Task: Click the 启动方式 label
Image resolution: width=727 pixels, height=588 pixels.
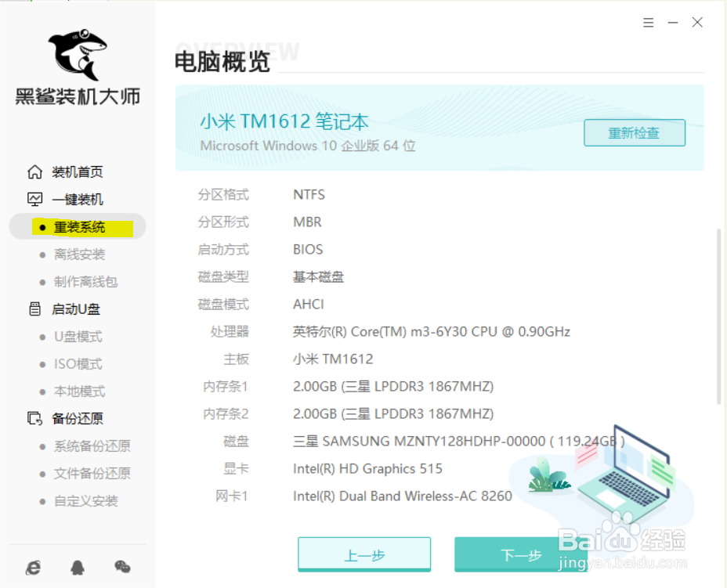Action: click(223, 249)
